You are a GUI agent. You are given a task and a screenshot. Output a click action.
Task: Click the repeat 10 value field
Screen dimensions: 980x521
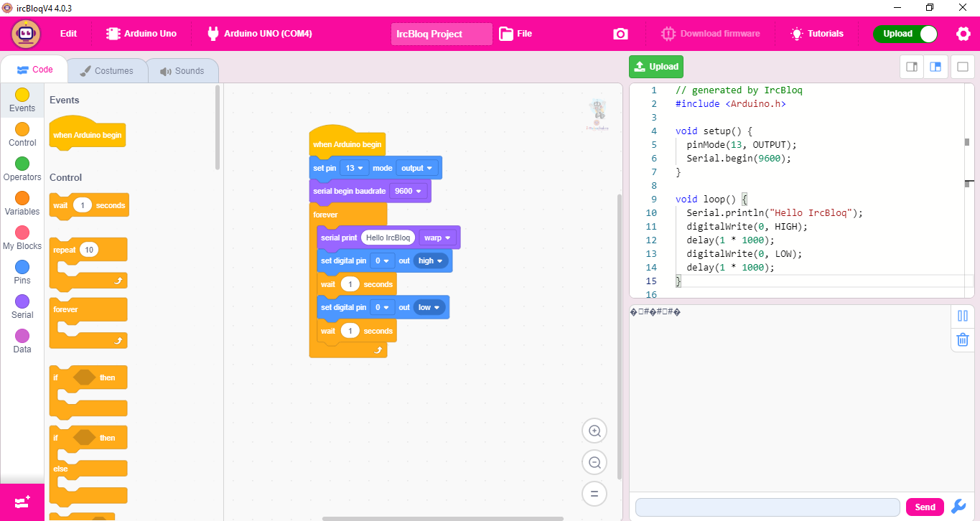88,250
